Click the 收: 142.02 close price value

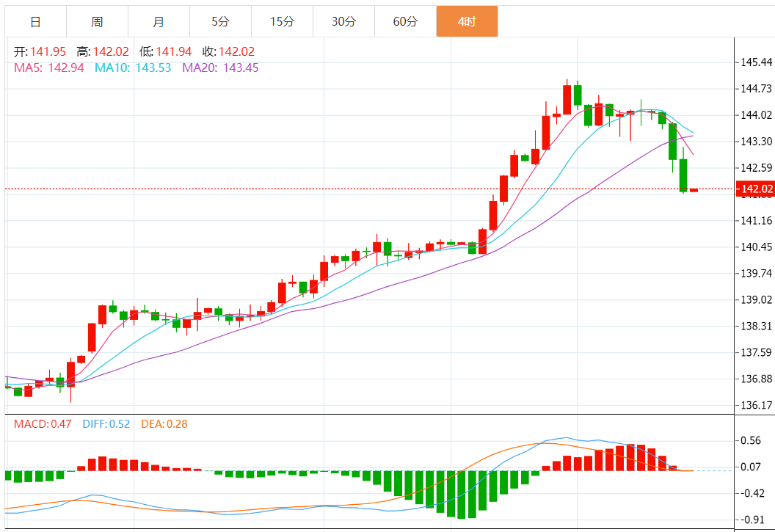pyautogui.click(x=228, y=52)
